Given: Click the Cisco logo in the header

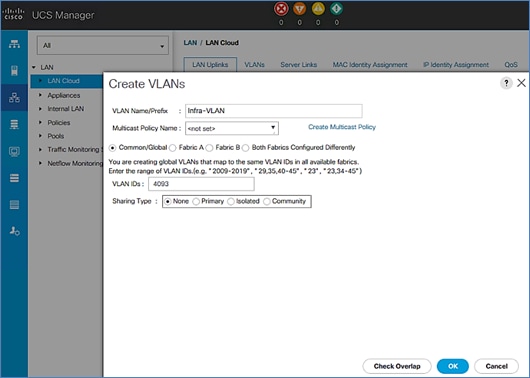Looking at the screenshot, I should pos(14,14).
